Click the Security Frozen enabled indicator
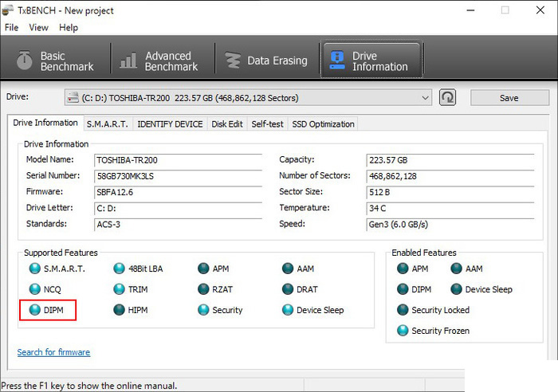 pyautogui.click(x=404, y=331)
